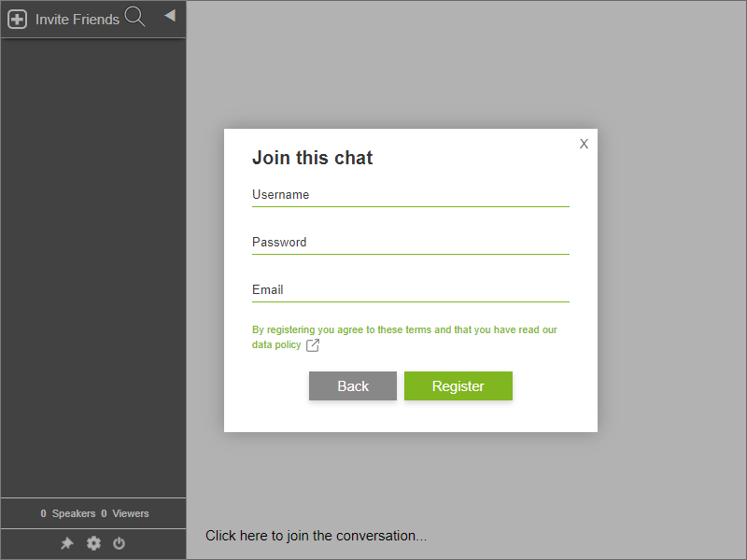Collapse the sidebar with the arrow
Viewport: 747px width, 560px height.
click(x=169, y=15)
